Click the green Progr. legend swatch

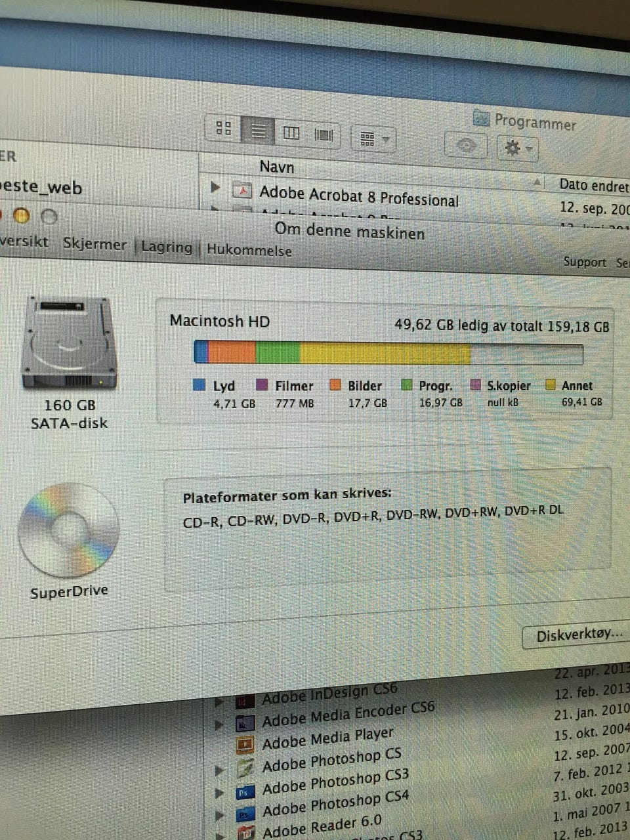click(407, 385)
